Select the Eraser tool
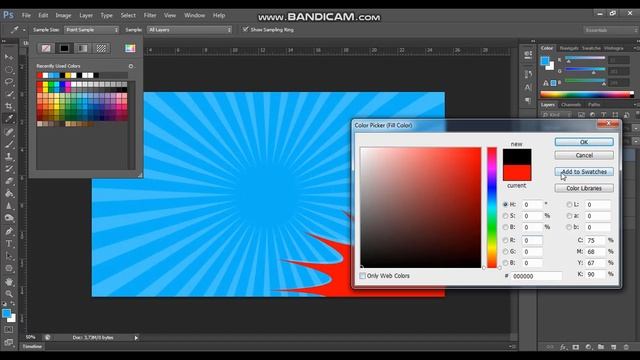The image size is (640, 360). [9, 181]
